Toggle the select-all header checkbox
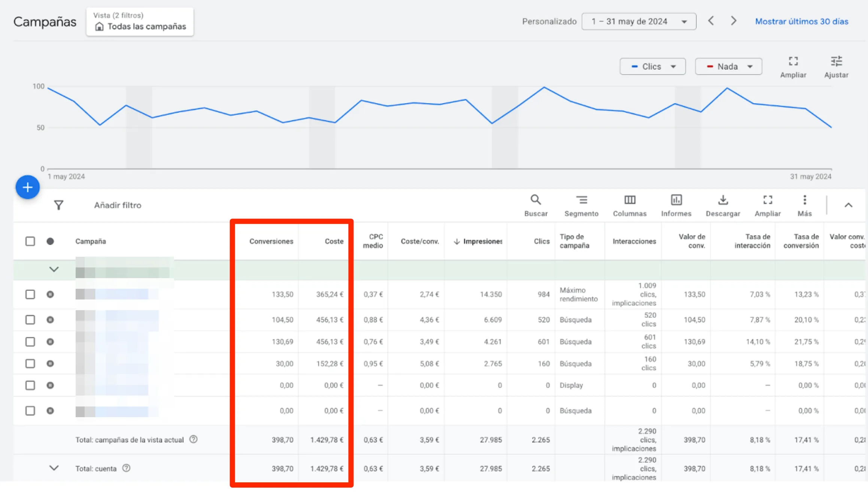Image resolution: width=868 pixels, height=503 pixels. pyautogui.click(x=30, y=241)
